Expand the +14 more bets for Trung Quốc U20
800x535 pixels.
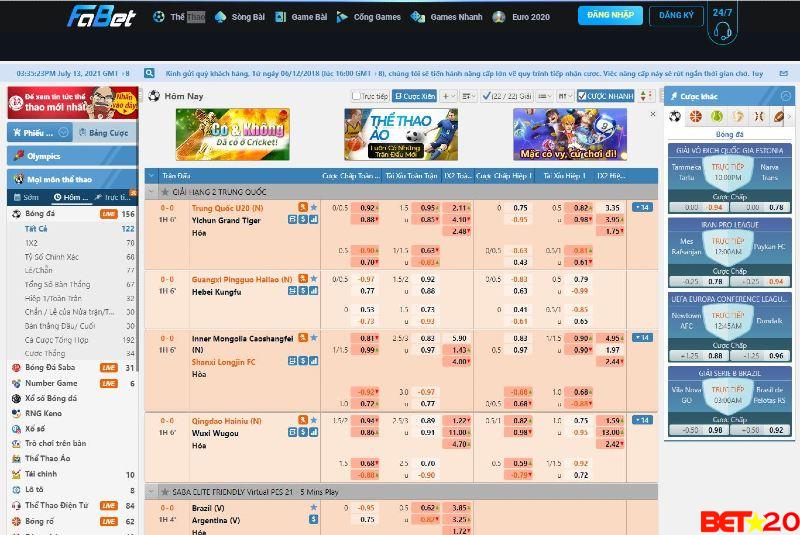[x=642, y=207]
